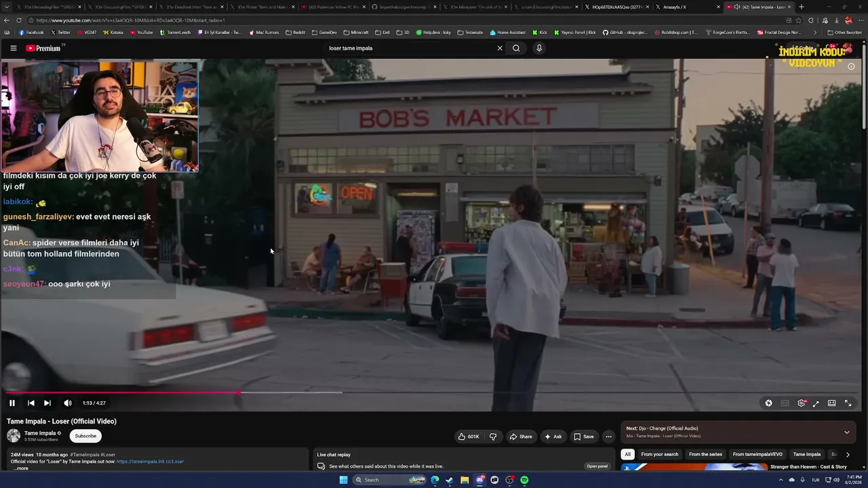Show more filter chips with the arrow
This screenshot has width=868, height=488.
click(x=848, y=455)
